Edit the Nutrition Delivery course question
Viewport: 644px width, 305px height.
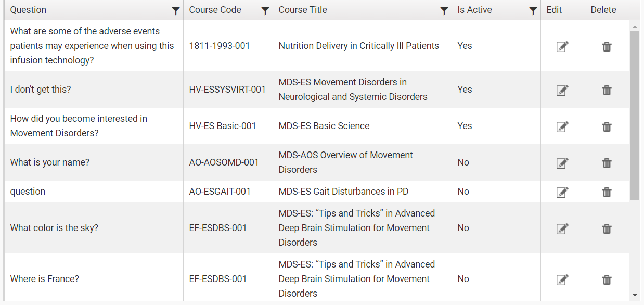coord(562,46)
